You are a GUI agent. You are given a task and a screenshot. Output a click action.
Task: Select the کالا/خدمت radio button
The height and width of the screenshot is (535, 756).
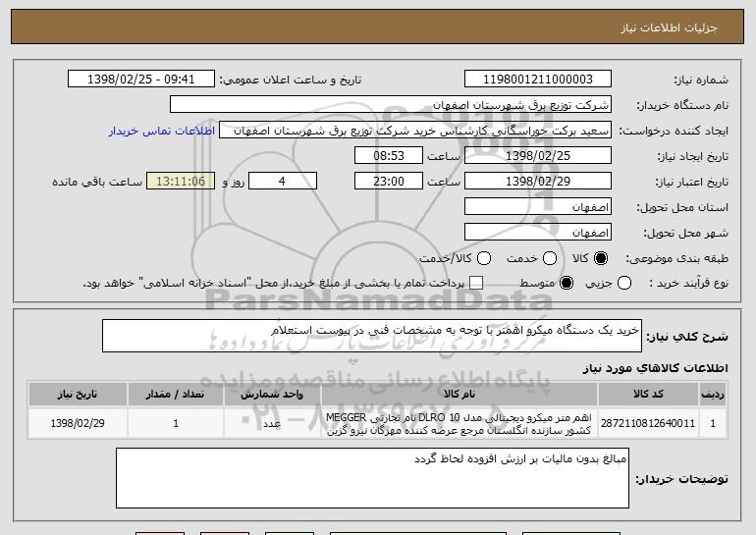(484, 258)
